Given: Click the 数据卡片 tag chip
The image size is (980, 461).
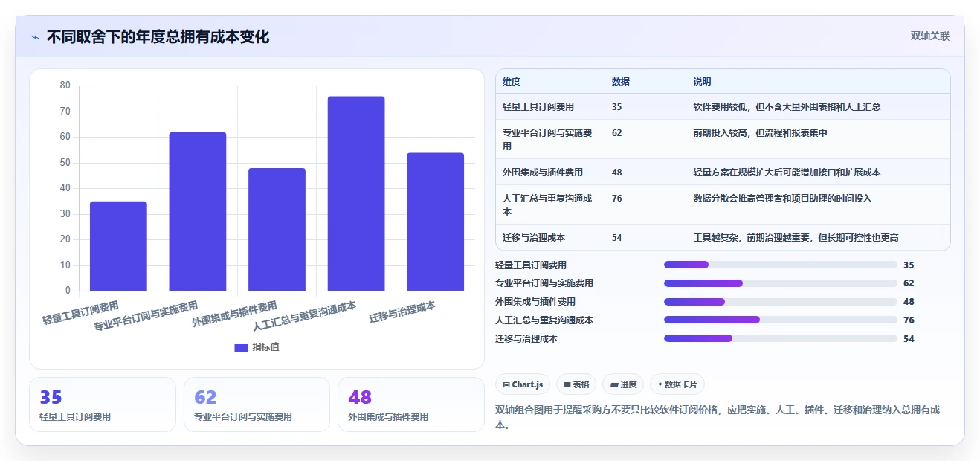Looking at the screenshot, I should click(677, 384).
